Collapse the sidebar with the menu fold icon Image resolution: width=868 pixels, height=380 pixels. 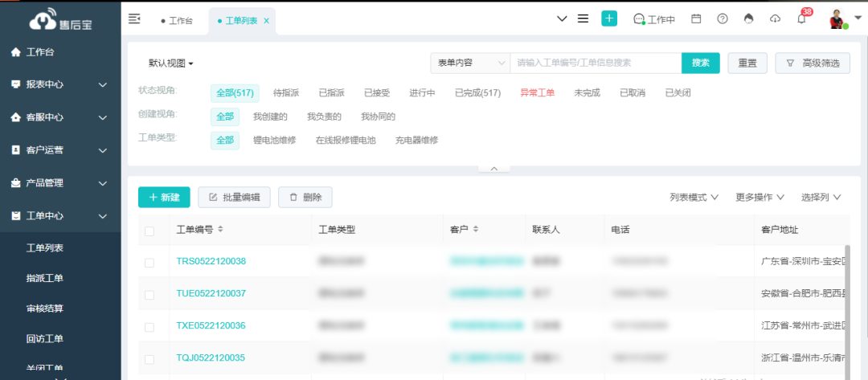(134, 19)
